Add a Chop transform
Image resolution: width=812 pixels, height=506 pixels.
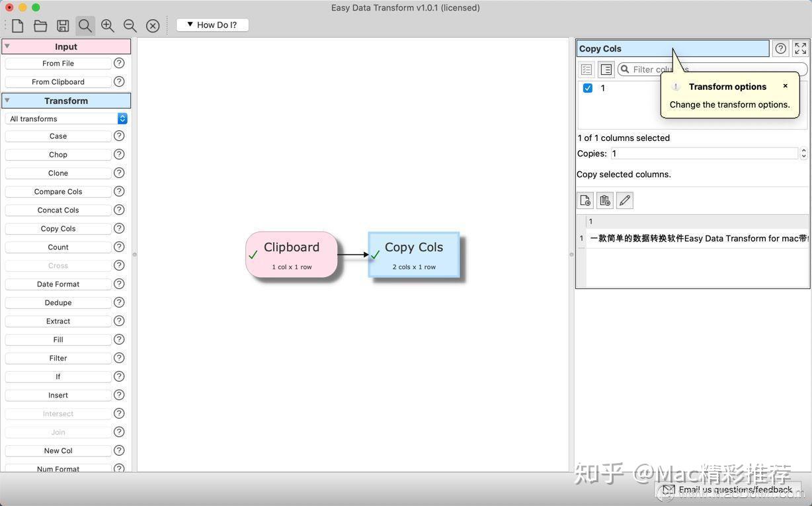pyautogui.click(x=58, y=155)
